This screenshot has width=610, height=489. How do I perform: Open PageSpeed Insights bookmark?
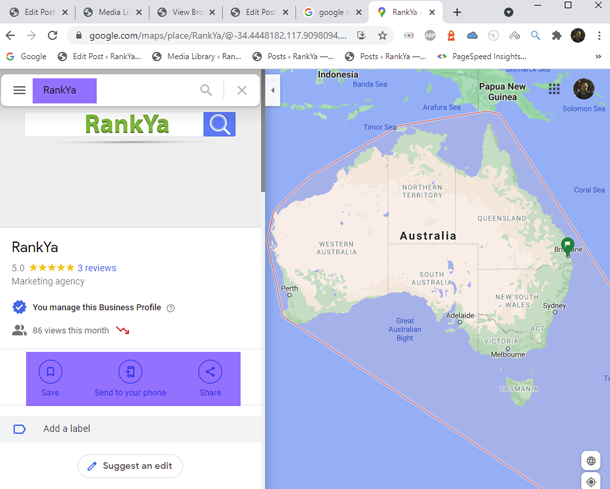482,56
